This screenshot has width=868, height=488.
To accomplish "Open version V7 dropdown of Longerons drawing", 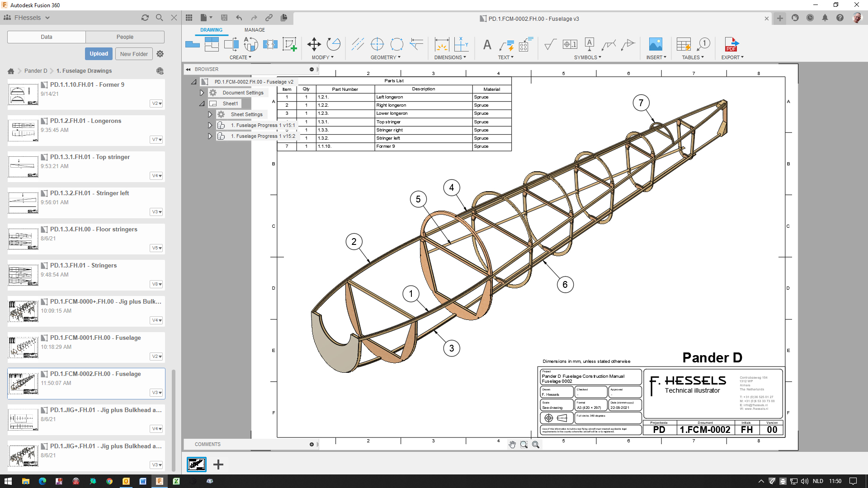I will point(156,140).
